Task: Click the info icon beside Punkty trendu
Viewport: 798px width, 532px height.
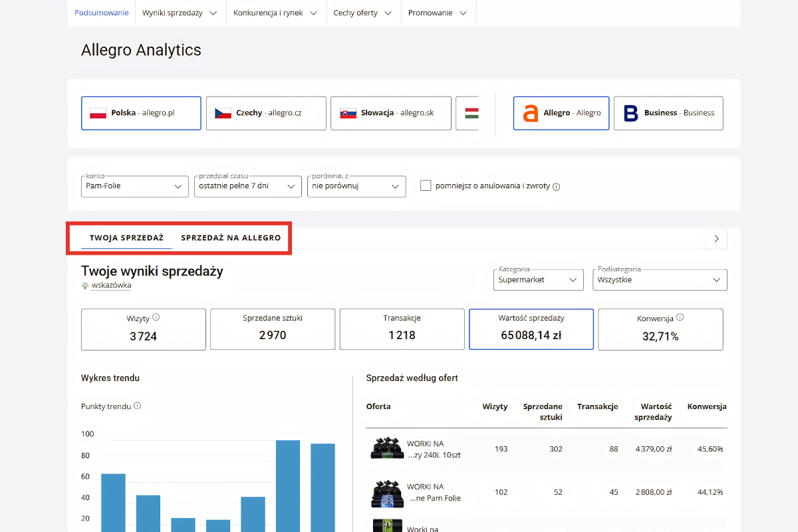Action: 138,406
